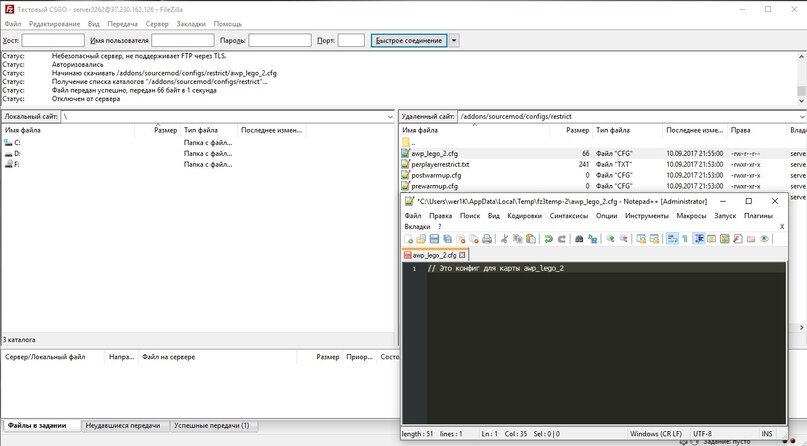Viewport: 807px width, 446px height.
Task: Click the Хост input field
Action: (x=53, y=40)
